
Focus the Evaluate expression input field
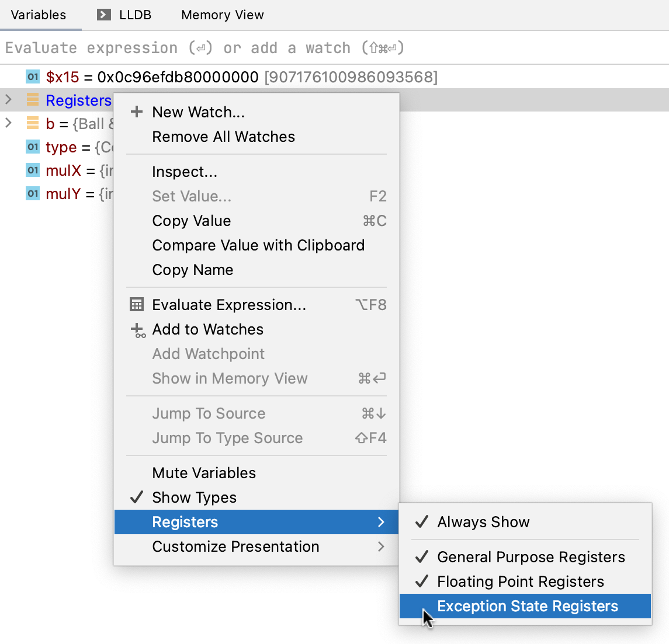pyautogui.click(x=292, y=48)
